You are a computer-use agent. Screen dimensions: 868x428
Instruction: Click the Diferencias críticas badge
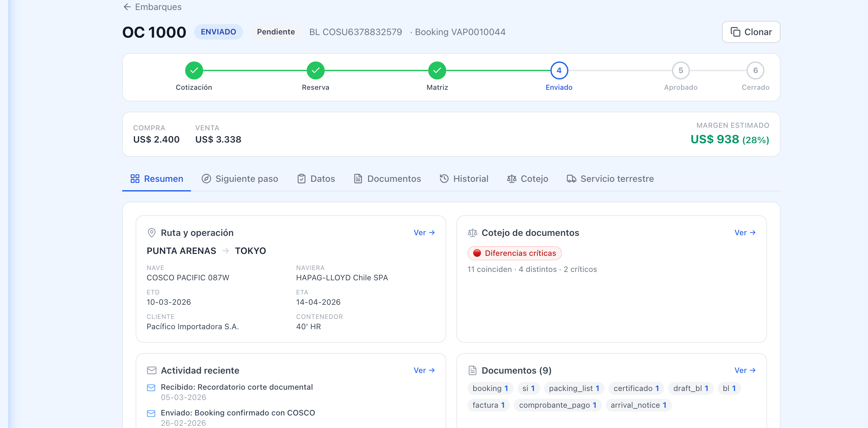pos(514,253)
